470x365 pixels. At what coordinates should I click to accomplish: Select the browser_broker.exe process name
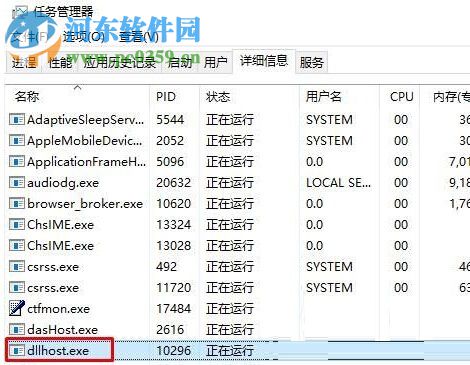coord(85,204)
